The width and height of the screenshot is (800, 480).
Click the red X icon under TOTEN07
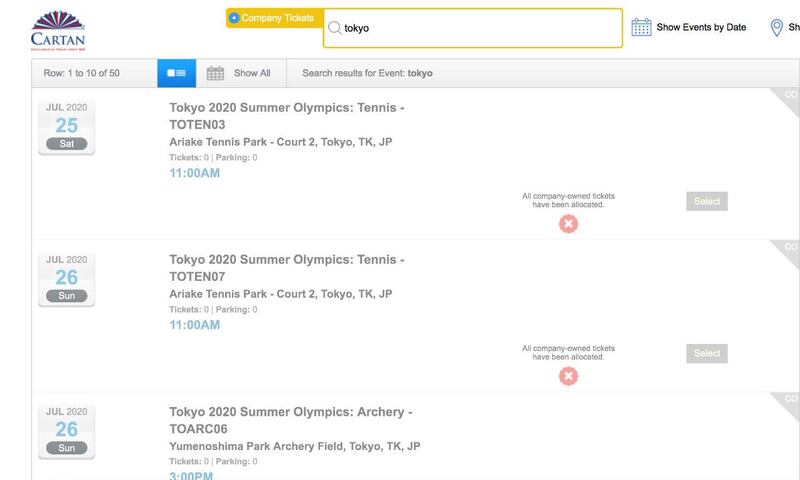[568, 376]
